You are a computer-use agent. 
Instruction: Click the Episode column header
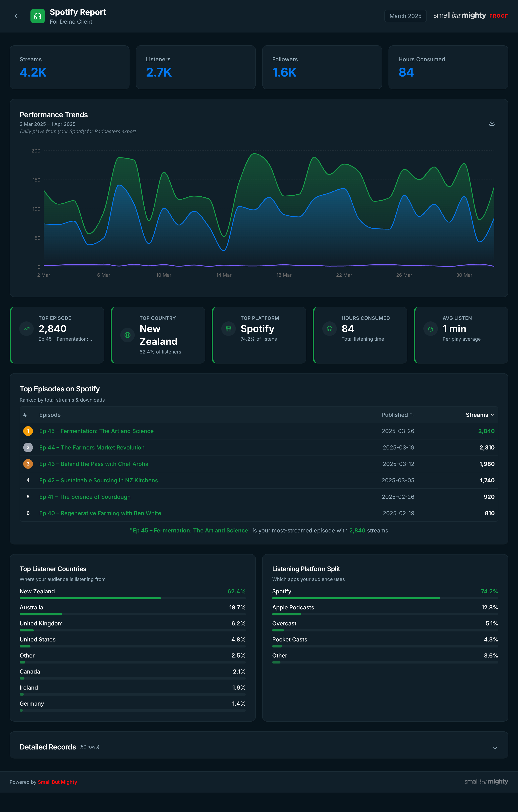click(50, 415)
